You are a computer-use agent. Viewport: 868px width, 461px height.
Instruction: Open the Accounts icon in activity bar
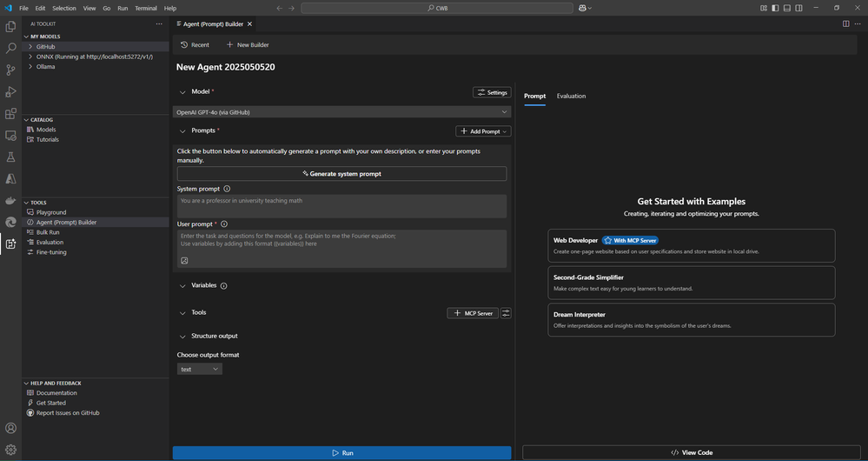pyautogui.click(x=10, y=428)
